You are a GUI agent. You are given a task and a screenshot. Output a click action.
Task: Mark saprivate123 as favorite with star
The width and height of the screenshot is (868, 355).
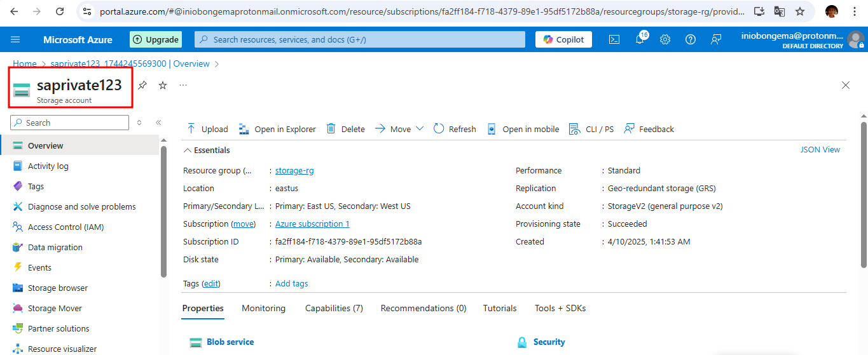click(163, 85)
